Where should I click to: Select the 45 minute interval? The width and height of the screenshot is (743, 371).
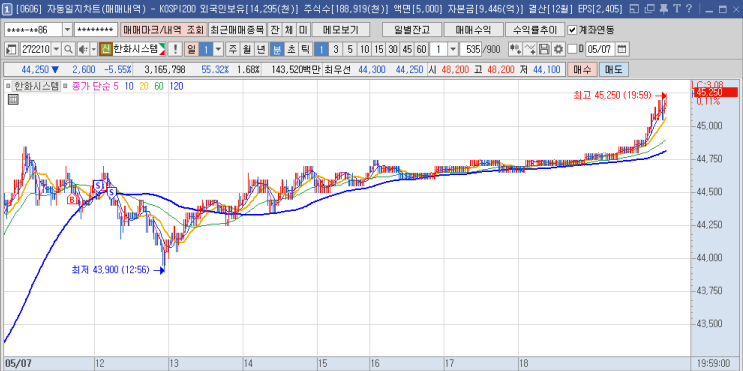[407, 49]
